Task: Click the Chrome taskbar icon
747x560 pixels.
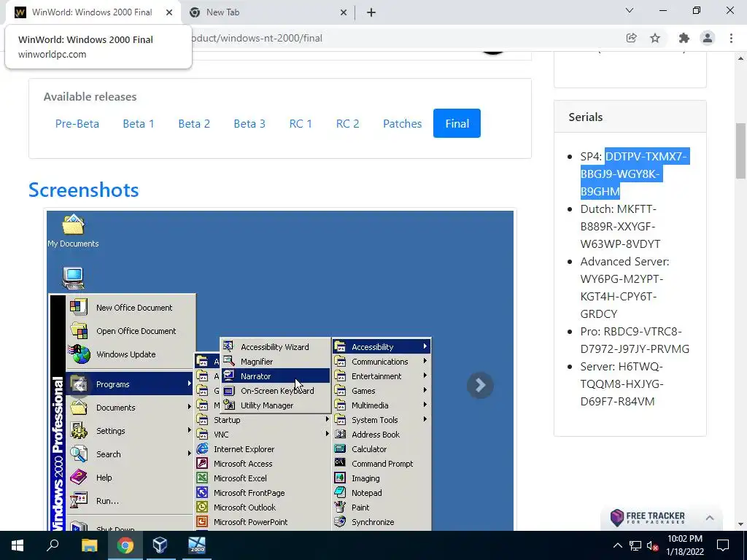Action: click(x=125, y=545)
